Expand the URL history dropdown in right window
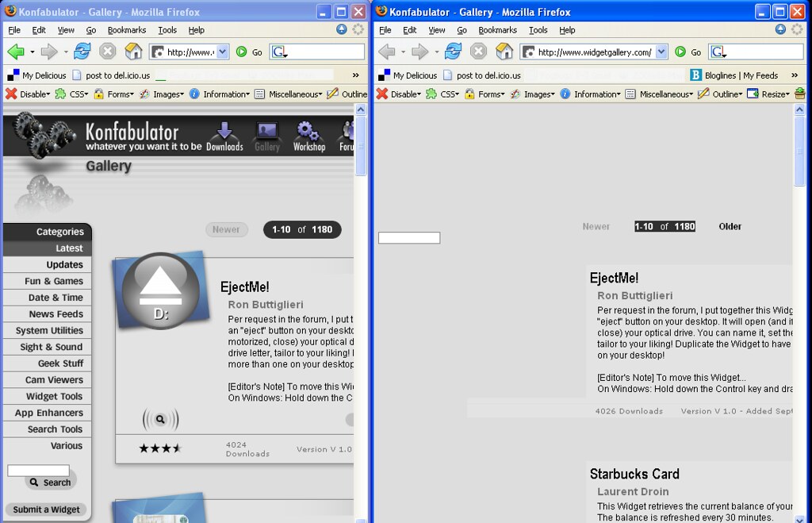Screen dimensions: 812x523 (x=661, y=52)
